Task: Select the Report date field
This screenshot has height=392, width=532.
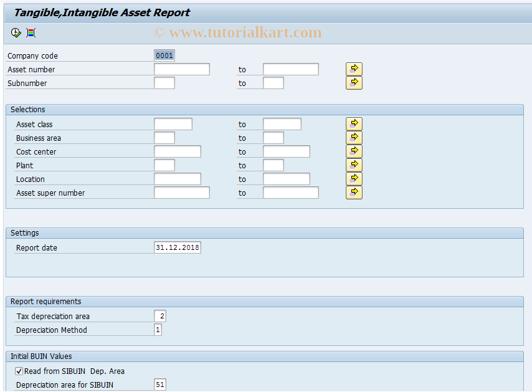Action: pyautogui.click(x=178, y=247)
